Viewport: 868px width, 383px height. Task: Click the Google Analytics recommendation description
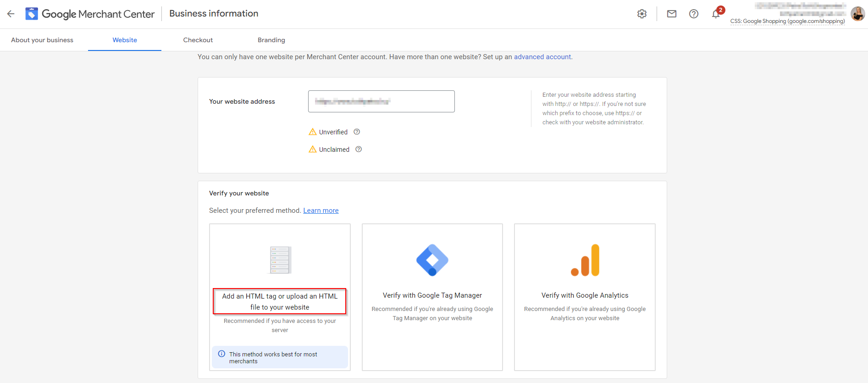[x=585, y=314]
